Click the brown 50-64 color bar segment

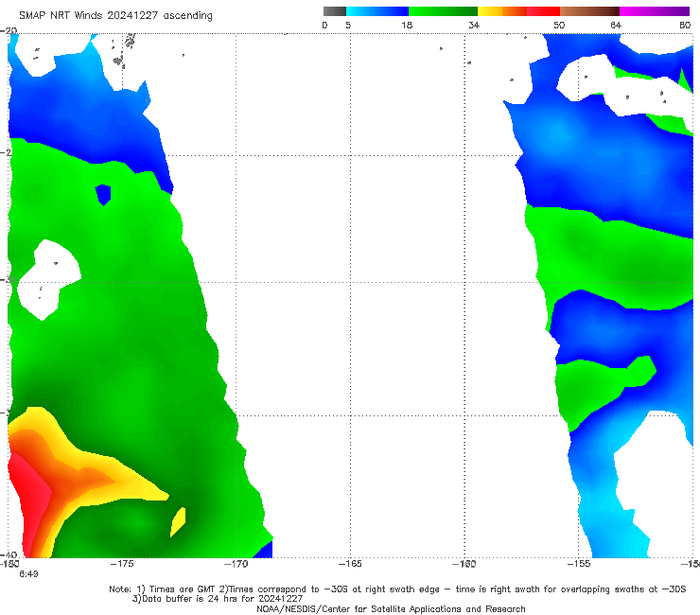589,11
